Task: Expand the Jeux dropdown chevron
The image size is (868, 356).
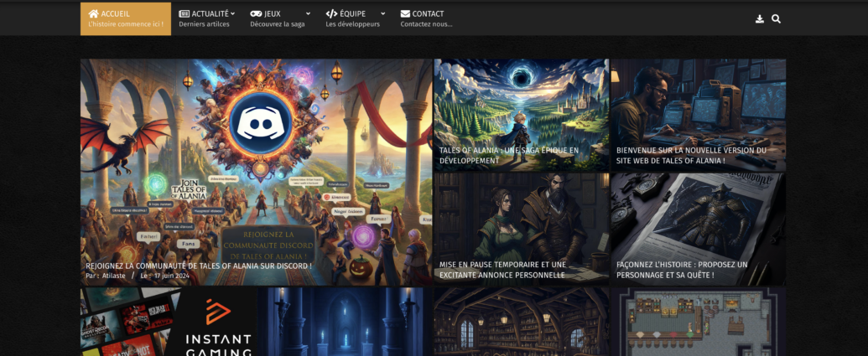Action: (308, 13)
